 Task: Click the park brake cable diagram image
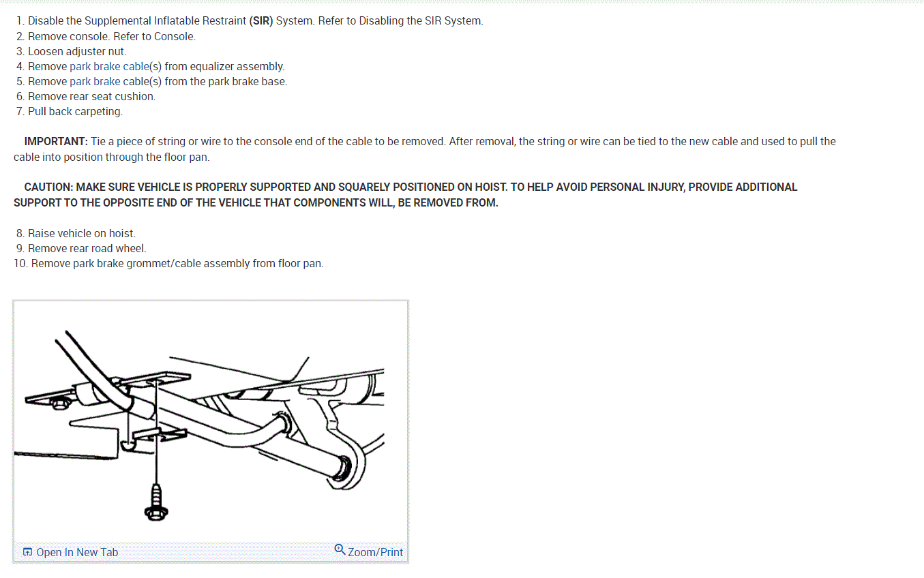point(211,421)
